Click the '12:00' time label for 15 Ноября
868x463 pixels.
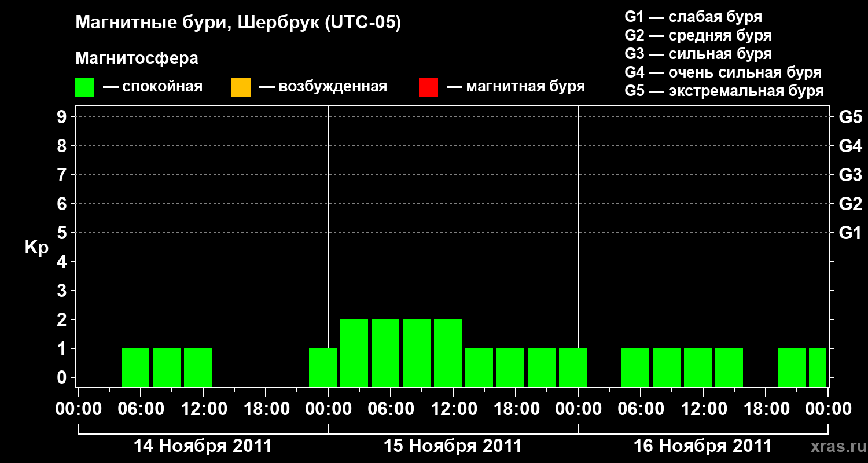[453, 409]
